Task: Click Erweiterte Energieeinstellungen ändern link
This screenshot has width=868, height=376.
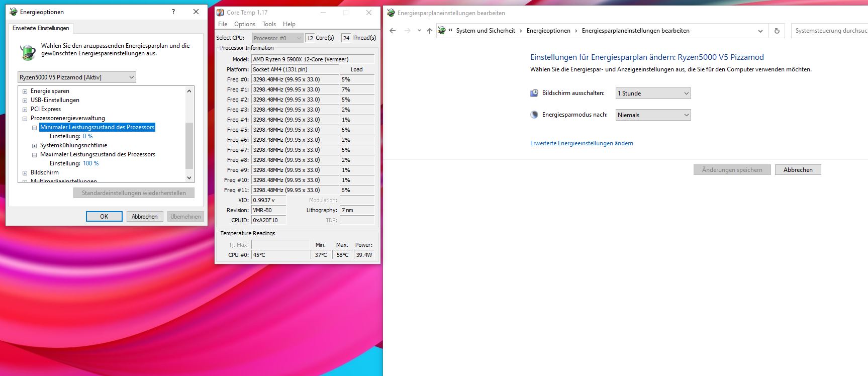Action: [582, 143]
